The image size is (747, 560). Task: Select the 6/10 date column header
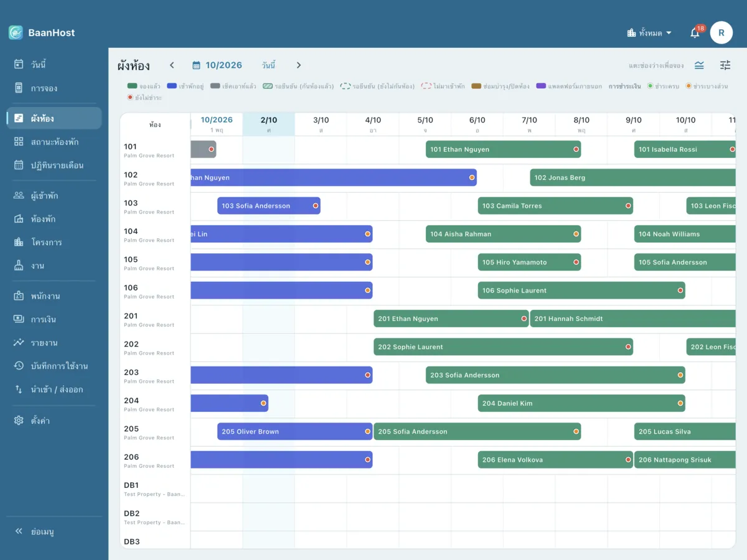pos(477,124)
